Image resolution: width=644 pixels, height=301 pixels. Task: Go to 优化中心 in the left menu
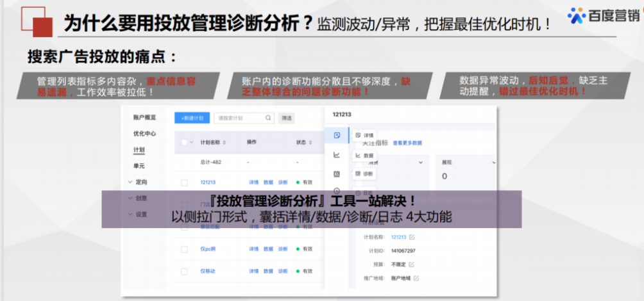[144, 134]
